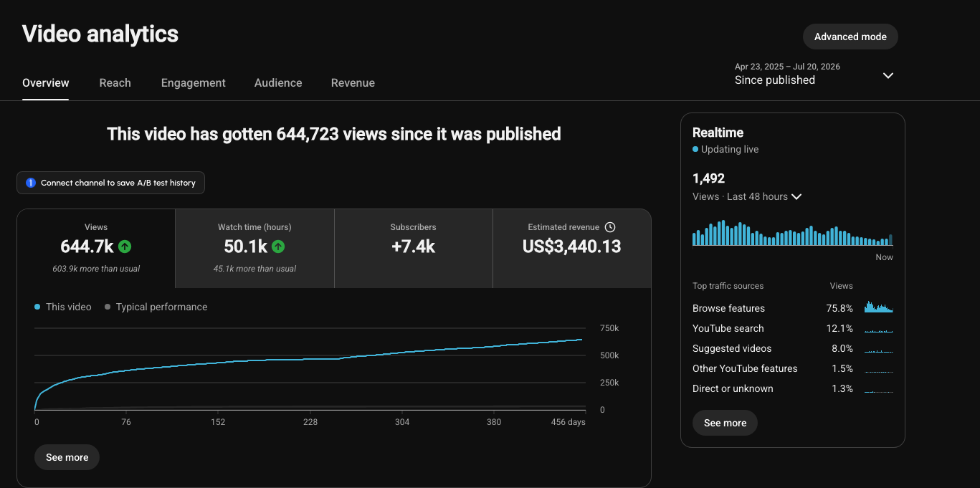Click the Browse features traffic source row
The height and width of the screenshot is (488, 980).
coord(793,308)
